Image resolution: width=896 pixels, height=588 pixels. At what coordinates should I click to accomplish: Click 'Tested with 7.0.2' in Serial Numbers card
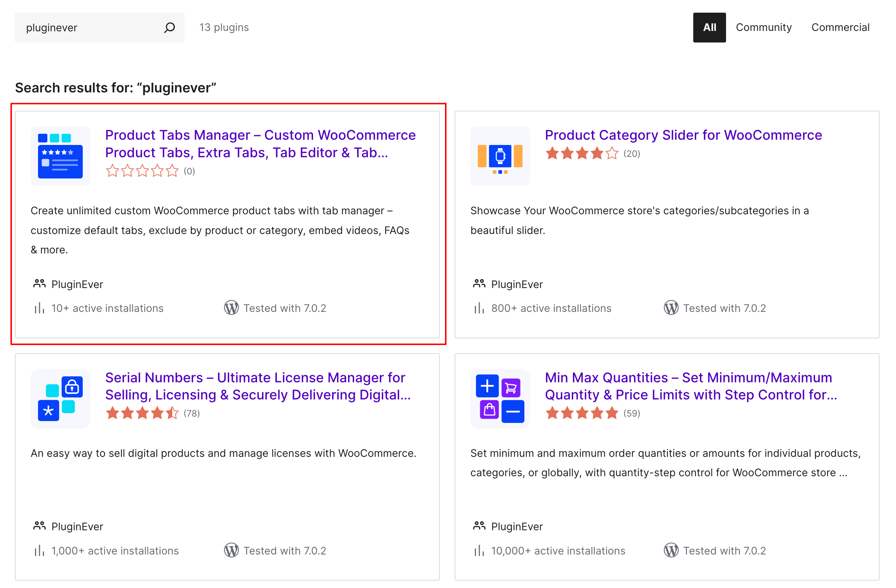pyautogui.click(x=285, y=551)
